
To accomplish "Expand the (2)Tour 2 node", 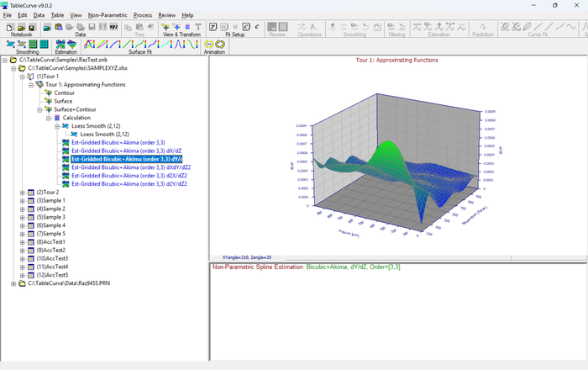I will point(22,193).
